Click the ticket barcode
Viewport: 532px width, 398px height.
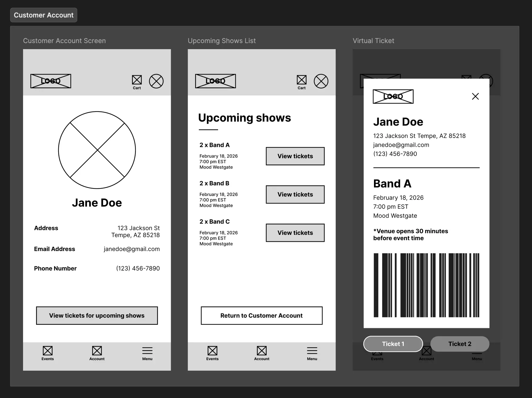coord(426,285)
